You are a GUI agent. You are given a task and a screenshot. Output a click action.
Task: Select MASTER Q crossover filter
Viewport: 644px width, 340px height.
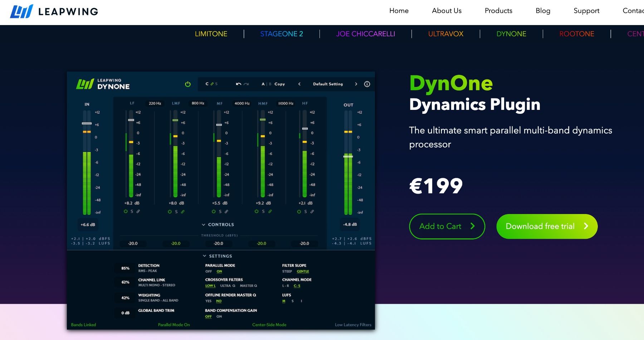(x=248, y=286)
